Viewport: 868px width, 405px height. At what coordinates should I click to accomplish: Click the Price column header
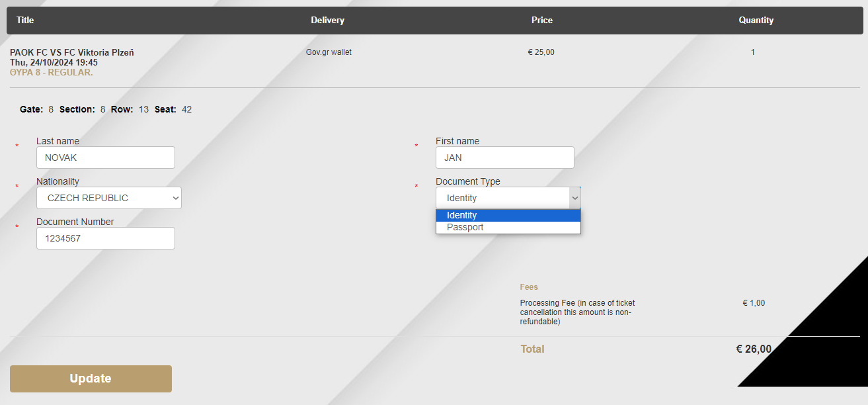(542, 20)
